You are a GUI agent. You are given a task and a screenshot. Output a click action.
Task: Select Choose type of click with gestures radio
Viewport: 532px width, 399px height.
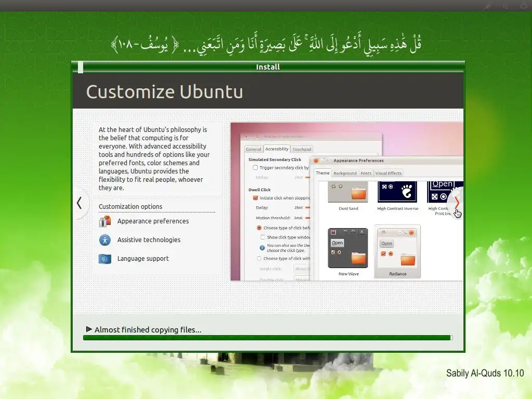(259, 259)
